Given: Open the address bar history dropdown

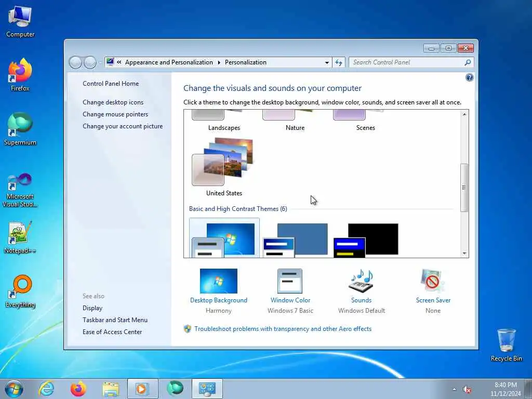Looking at the screenshot, I should click(327, 62).
